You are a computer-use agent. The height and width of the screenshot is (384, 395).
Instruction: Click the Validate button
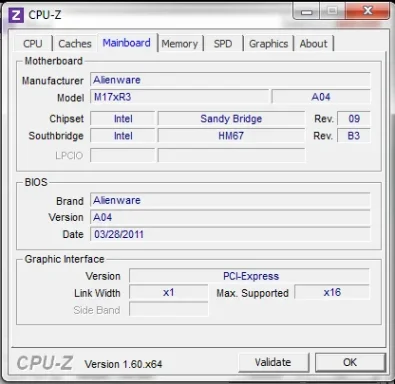(x=273, y=362)
